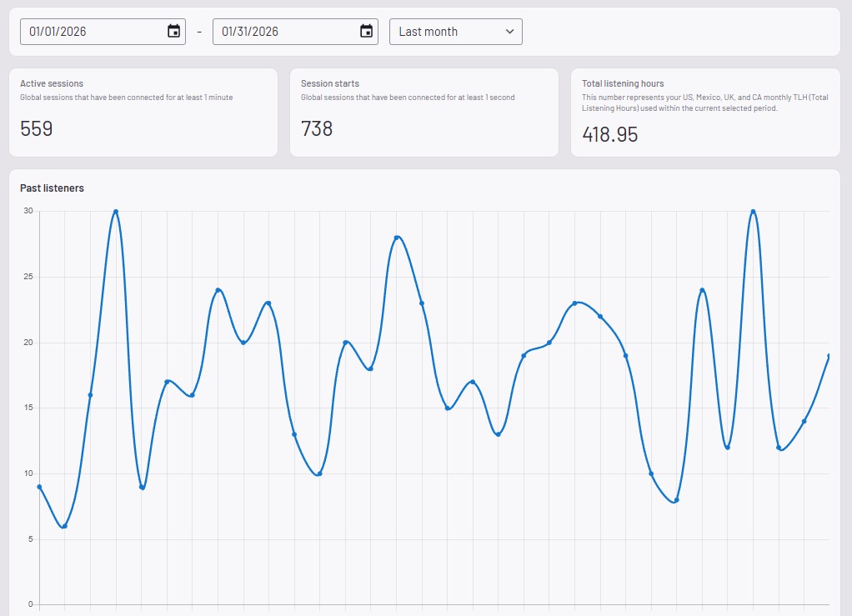This screenshot has width=852, height=616.
Task: Open the end date calendar picker icon
Action: pos(366,32)
